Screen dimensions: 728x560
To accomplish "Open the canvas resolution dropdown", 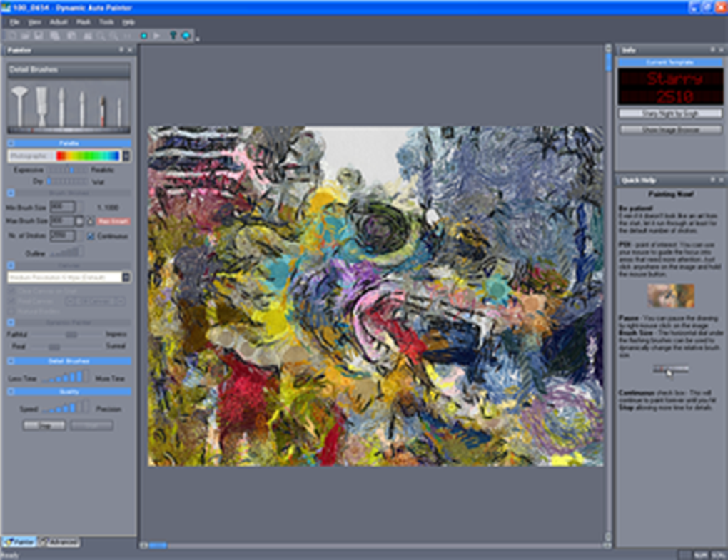I will pyautogui.click(x=126, y=277).
